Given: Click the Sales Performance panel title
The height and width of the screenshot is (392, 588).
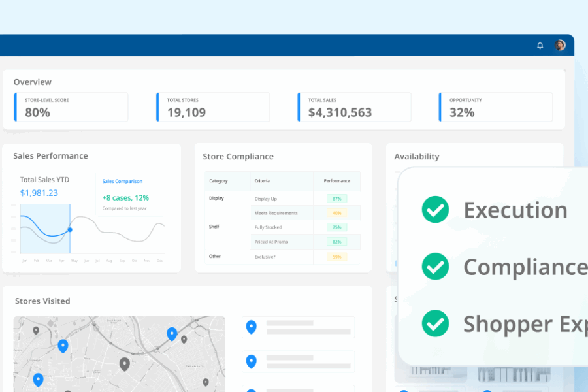Looking at the screenshot, I should (x=50, y=156).
